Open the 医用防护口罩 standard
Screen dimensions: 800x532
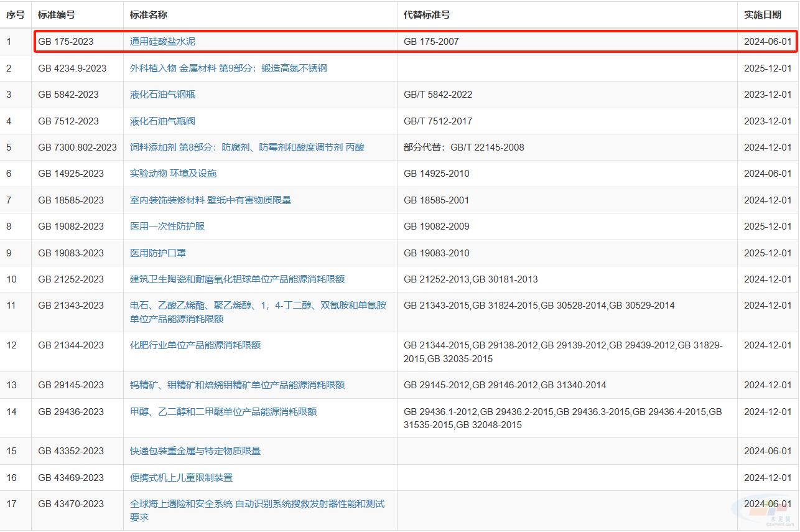157,253
